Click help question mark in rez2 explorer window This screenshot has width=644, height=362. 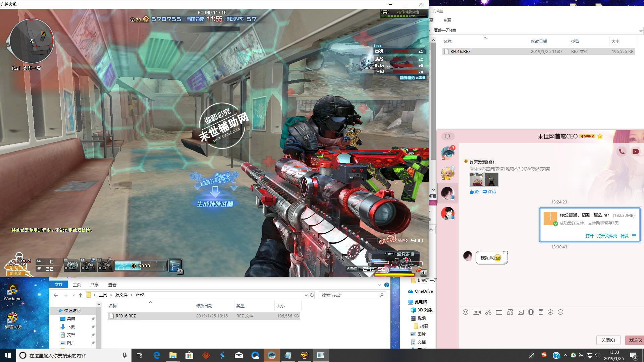(387, 285)
